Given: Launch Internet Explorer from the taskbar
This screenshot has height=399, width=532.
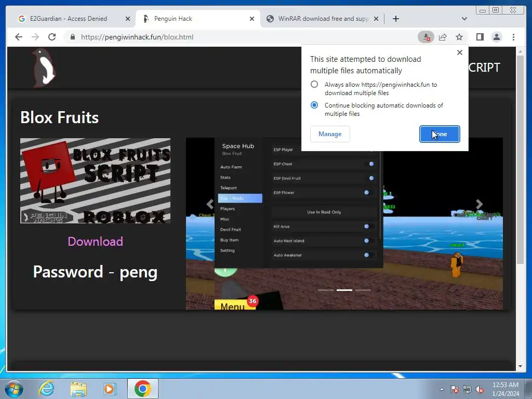Looking at the screenshot, I should tap(46, 389).
